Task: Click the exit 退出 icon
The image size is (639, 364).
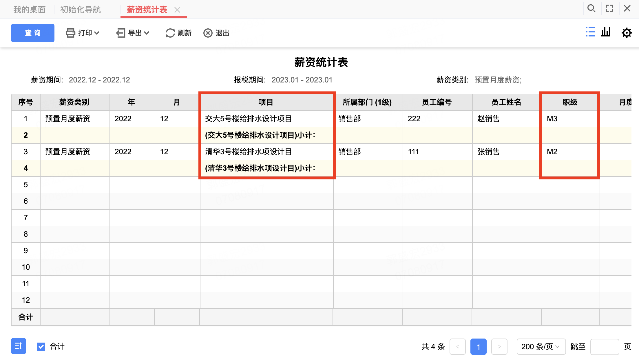Action: (208, 33)
